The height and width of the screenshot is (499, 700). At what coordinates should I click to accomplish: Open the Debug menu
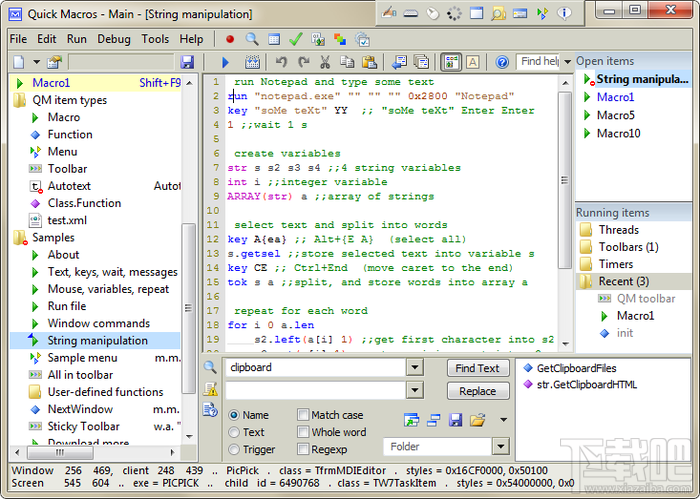[114, 39]
